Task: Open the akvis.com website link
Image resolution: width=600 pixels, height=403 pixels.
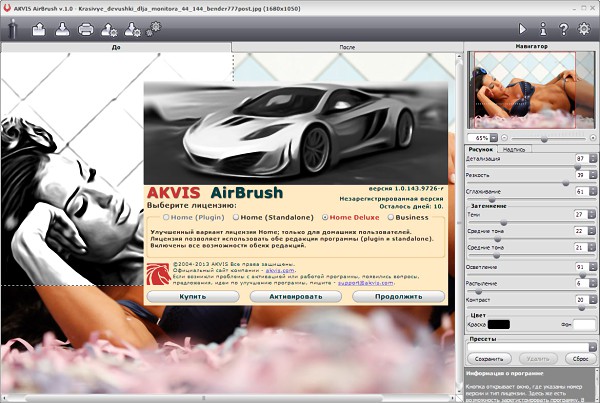Action: 280,270
